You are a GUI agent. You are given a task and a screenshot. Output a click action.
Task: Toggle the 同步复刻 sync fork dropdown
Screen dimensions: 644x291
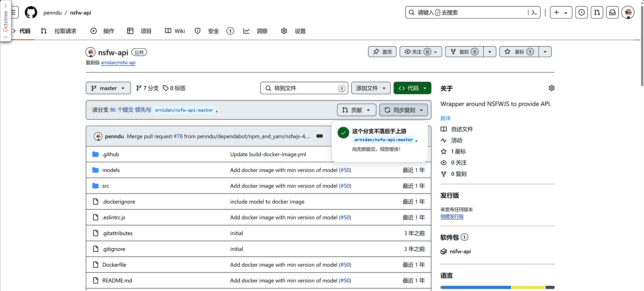[x=404, y=110]
